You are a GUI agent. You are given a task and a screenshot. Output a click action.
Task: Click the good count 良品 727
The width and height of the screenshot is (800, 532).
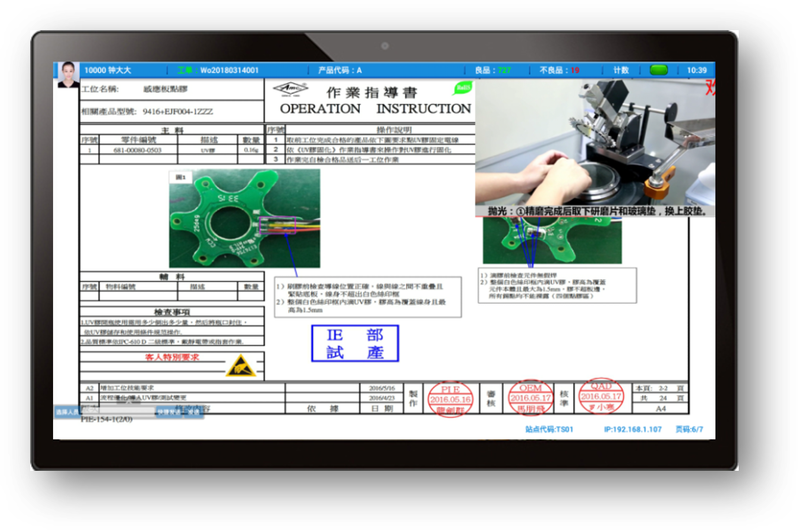tap(493, 70)
